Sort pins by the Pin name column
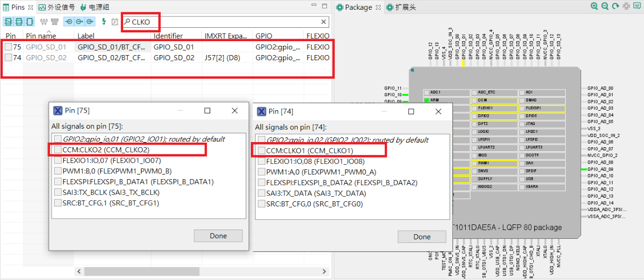The width and height of the screenshot is (644, 280). [x=41, y=36]
